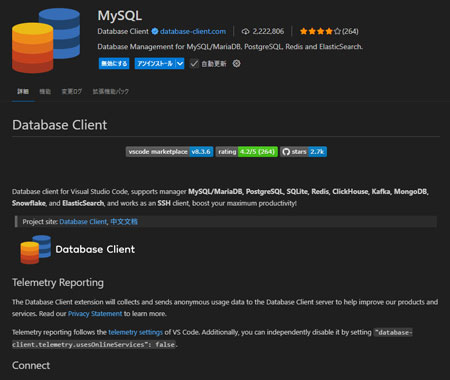450x380 pixels.
Task: Expand the アンインストール dropdown arrow
Action: point(180,63)
